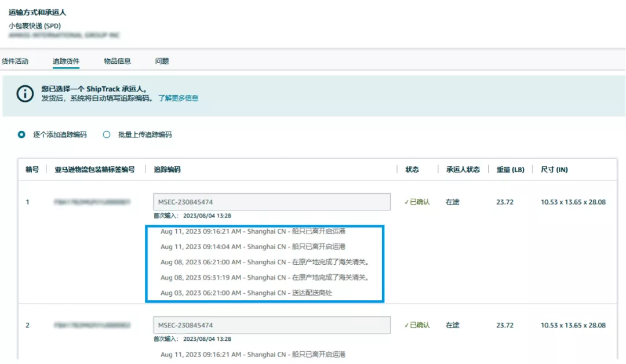
Task: Open the 问题 tab
Action: click(x=162, y=60)
